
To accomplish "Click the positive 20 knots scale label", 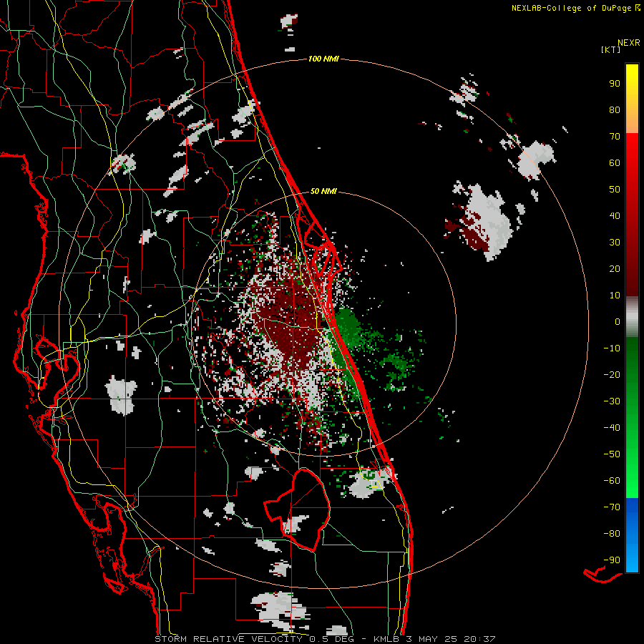I will (x=615, y=269).
